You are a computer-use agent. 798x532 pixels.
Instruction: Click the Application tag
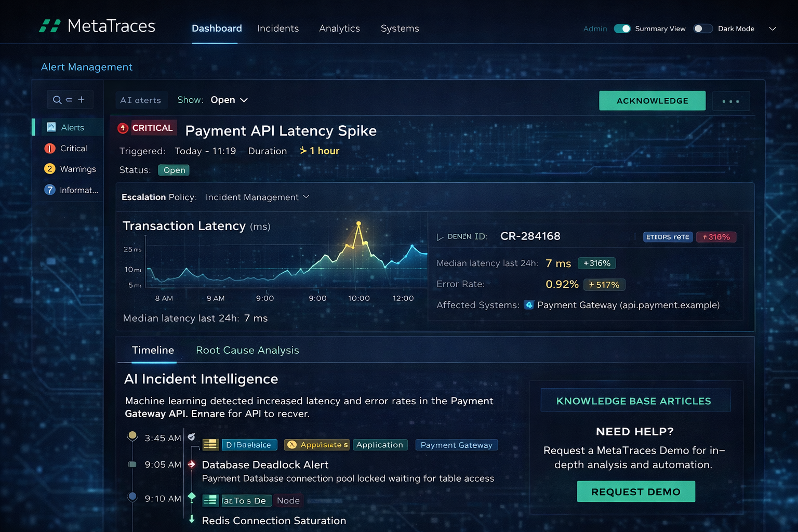click(x=380, y=445)
